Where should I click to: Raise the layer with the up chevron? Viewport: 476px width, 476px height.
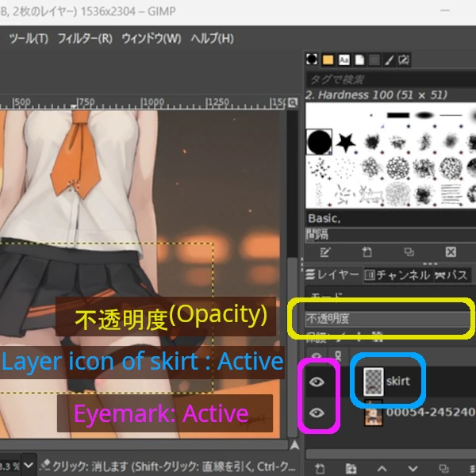382,469
